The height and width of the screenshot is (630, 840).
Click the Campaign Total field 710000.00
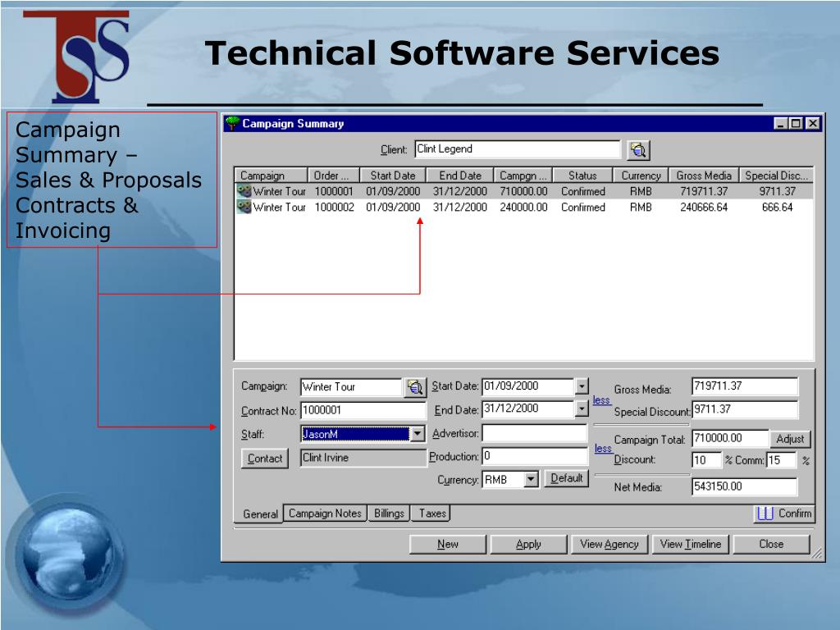click(x=729, y=438)
